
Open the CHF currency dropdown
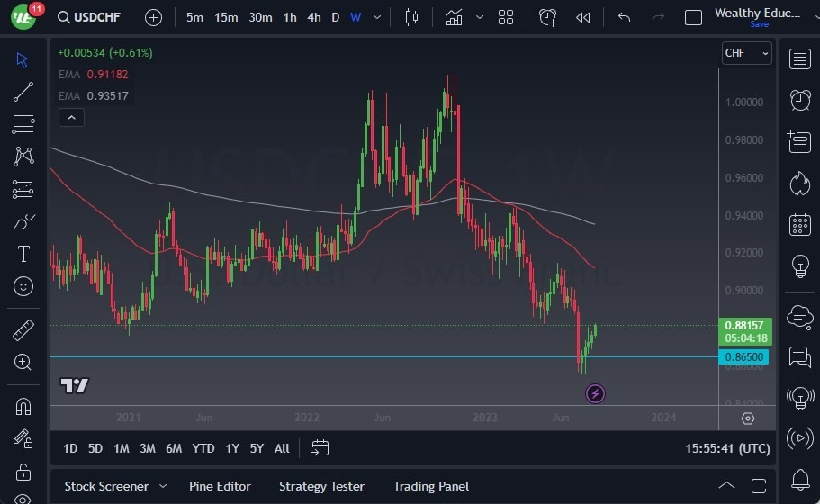746,53
